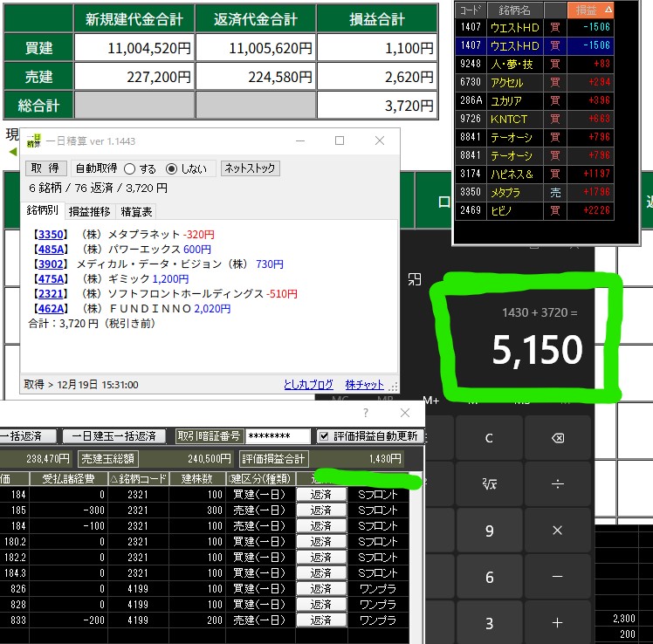The image size is (653, 644).
Task: Click the divide operator key
Action: click(x=558, y=484)
